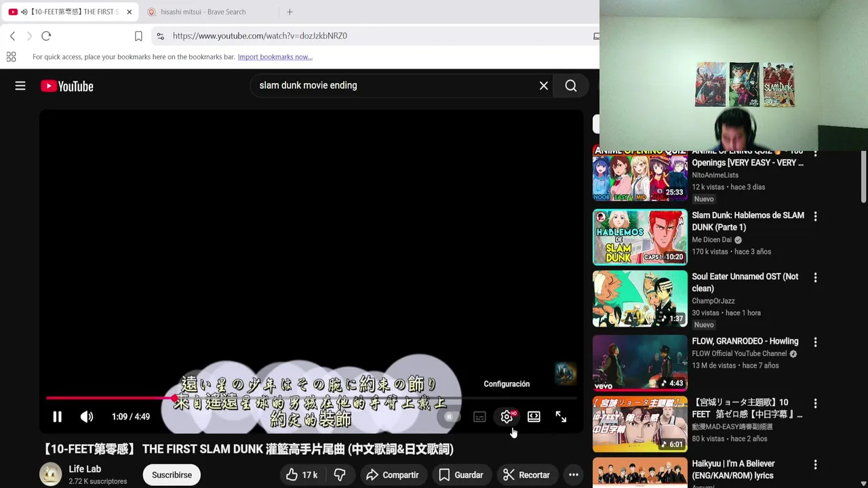Click '2.72 K suscriptores' text
868x488 pixels.
pyautogui.click(x=98, y=481)
